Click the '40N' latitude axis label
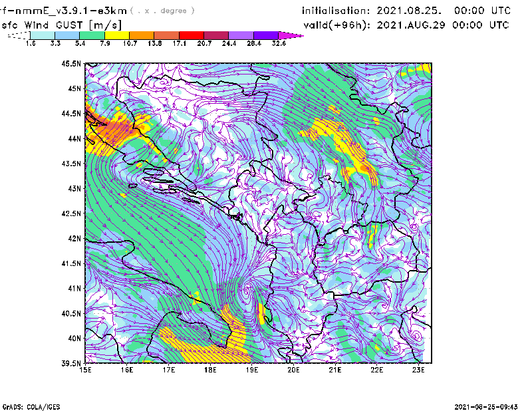Image resolution: width=532 pixels, height=411 pixels. click(74, 339)
